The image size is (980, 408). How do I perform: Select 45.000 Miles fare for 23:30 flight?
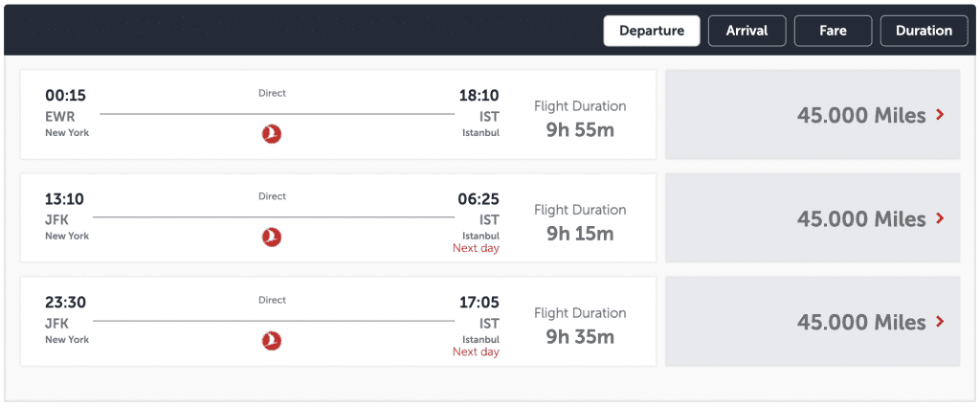tap(813, 322)
